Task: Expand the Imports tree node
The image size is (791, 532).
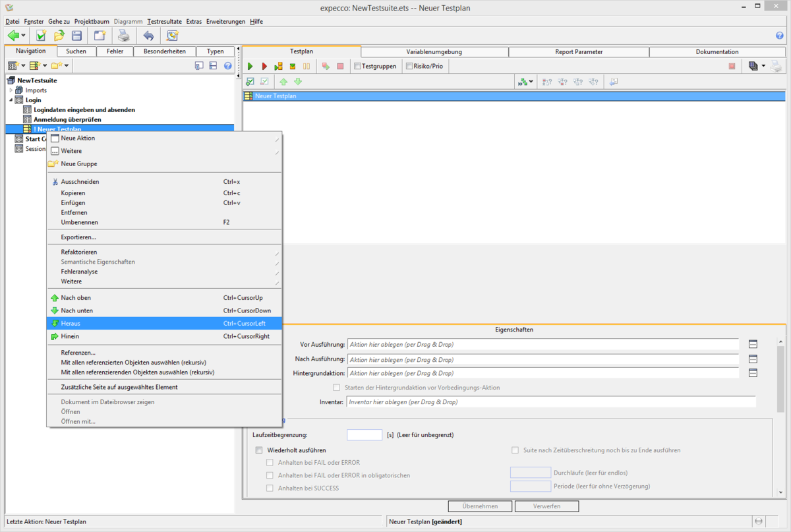Action: pyautogui.click(x=11, y=90)
